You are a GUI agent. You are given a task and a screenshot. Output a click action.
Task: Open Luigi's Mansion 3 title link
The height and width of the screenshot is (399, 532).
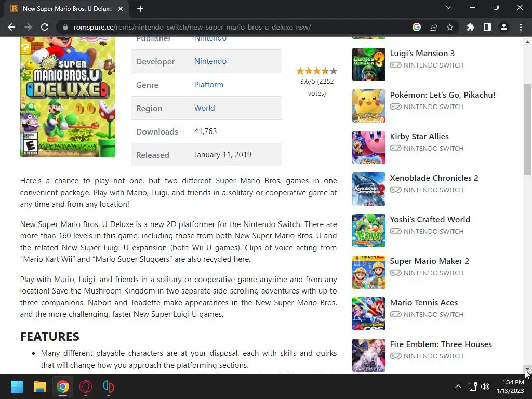tap(422, 54)
